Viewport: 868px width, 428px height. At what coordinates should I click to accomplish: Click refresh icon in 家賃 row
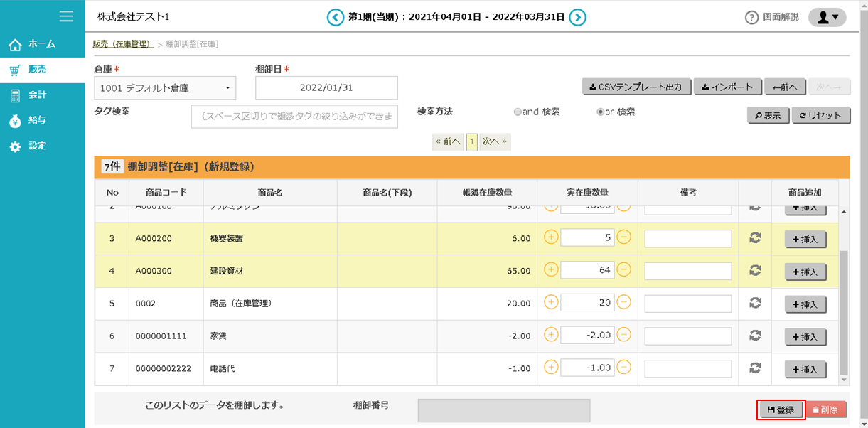(755, 336)
